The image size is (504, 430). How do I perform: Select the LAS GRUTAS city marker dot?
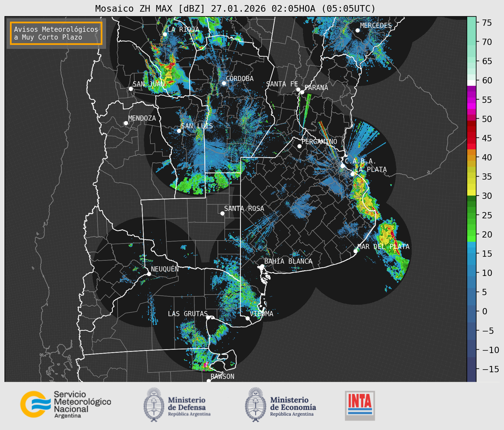208,317
